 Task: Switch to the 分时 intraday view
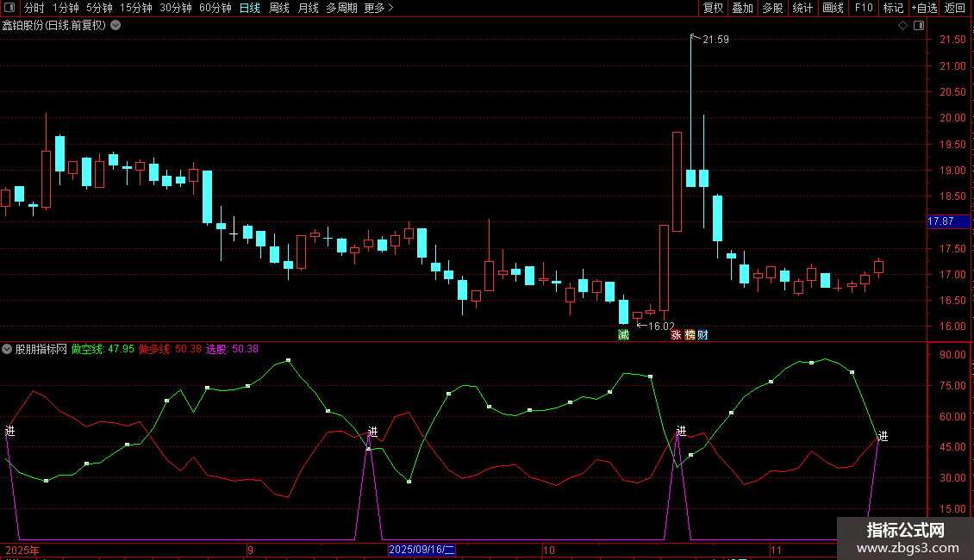[x=34, y=8]
